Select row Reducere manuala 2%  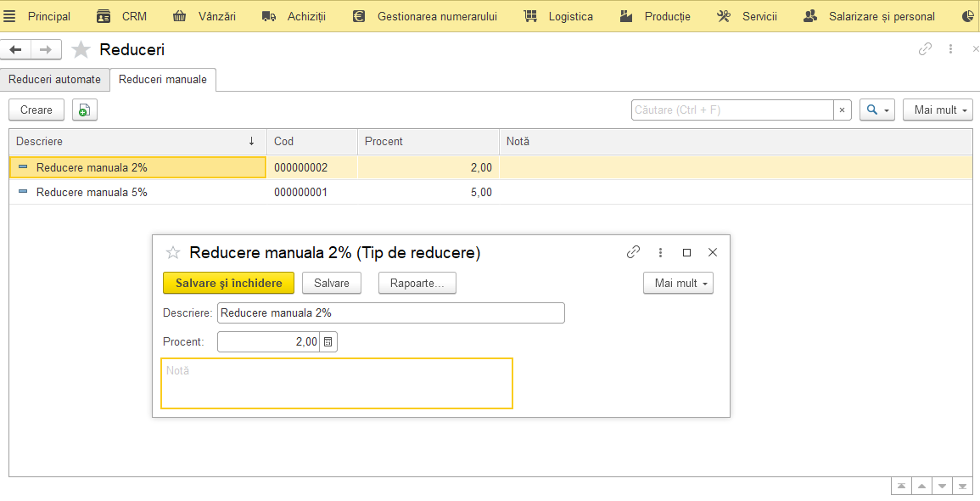coord(491,167)
